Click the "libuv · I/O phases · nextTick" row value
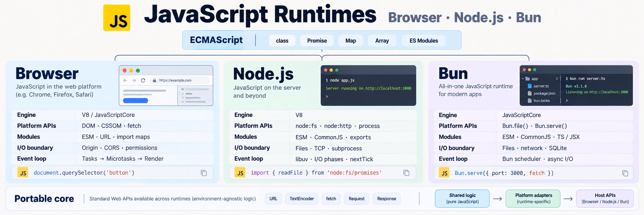The image size is (644, 215). tap(334, 159)
